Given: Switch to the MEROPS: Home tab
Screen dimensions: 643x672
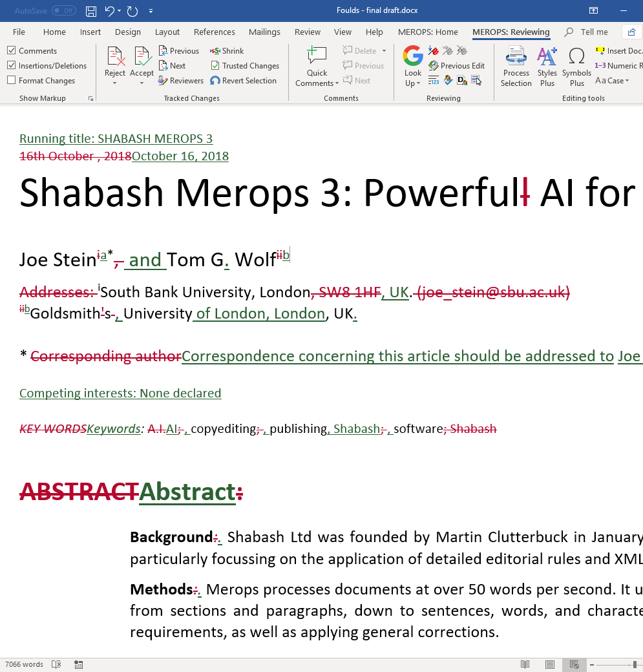Looking at the screenshot, I should (x=428, y=32).
